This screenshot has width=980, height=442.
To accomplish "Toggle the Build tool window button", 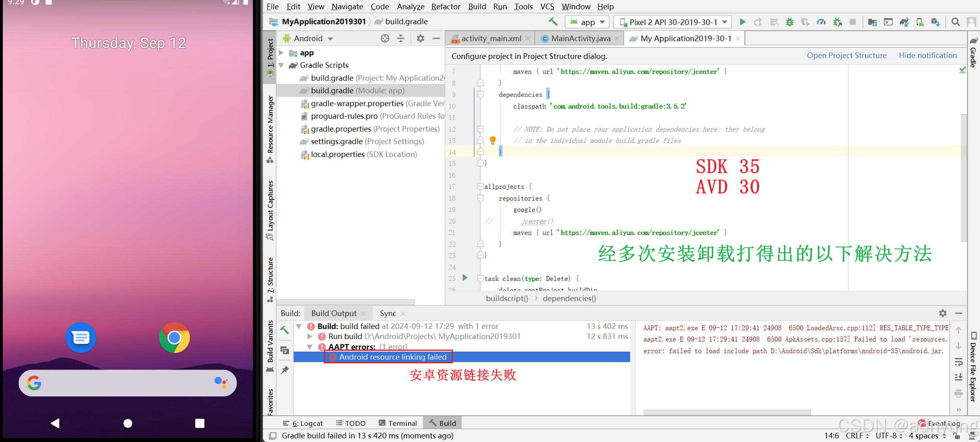I will 443,423.
